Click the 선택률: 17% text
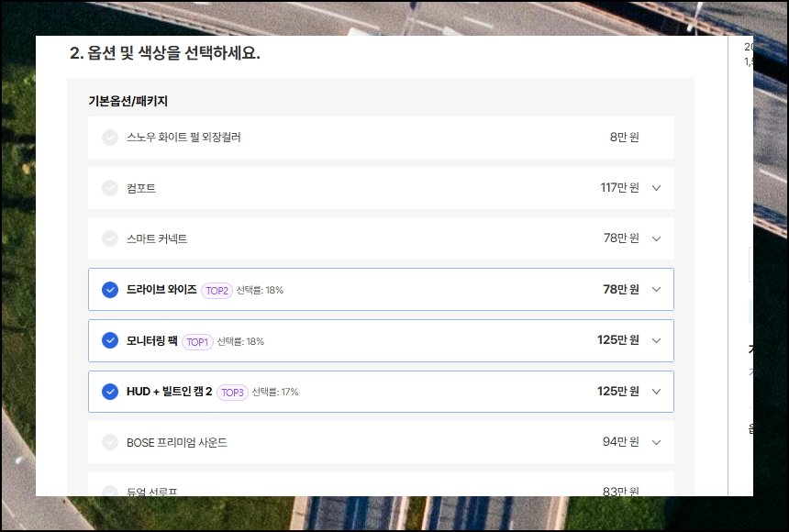The image size is (789, 532). [275, 392]
